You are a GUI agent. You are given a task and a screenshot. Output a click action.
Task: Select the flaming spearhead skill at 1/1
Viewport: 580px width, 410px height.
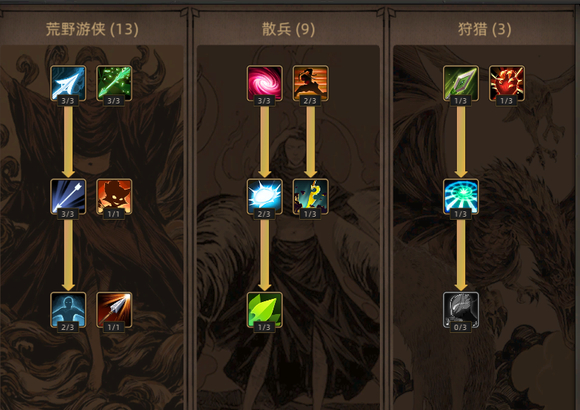tap(114, 310)
